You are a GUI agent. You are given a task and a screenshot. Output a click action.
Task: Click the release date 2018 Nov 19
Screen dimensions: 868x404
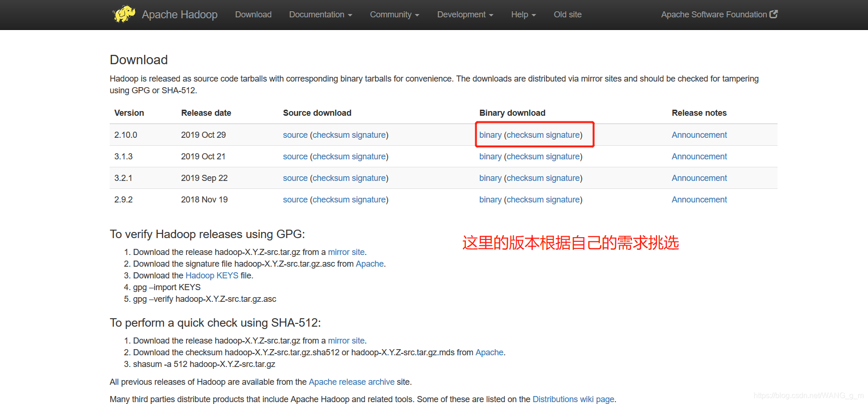point(204,200)
